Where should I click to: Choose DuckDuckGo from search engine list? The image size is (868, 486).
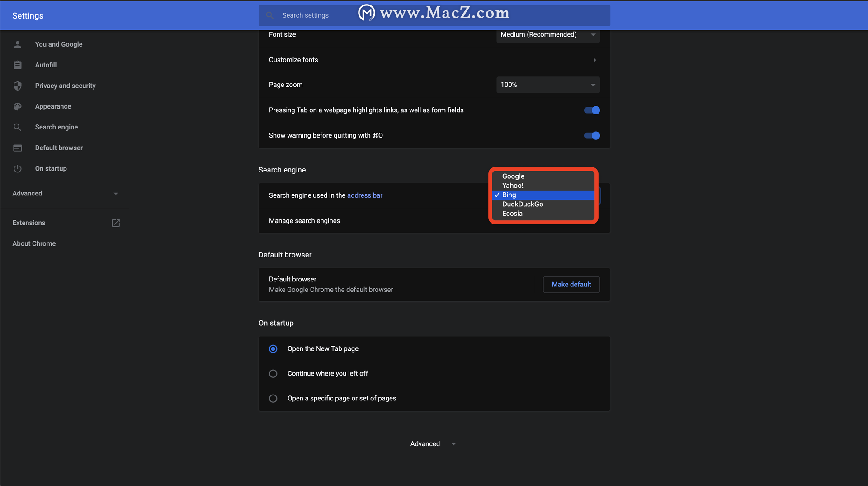[x=543, y=205]
